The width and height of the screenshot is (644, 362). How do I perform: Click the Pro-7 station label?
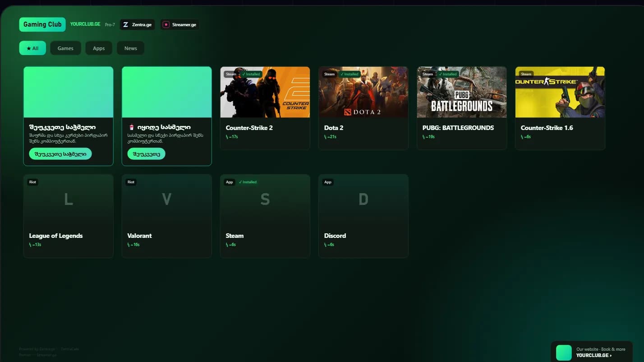110,25
